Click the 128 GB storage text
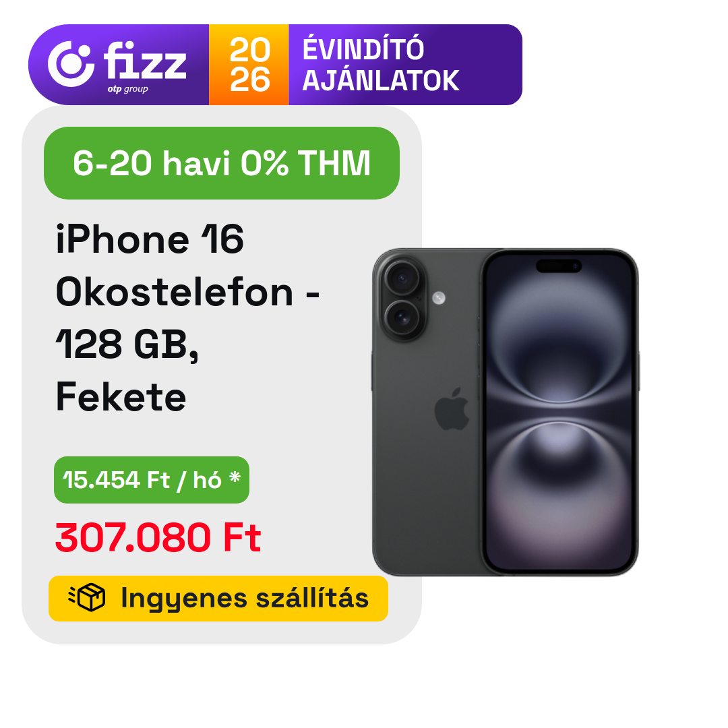Image resolution: width=728 pixels, height=728 pixels. (x=127, y=345)
